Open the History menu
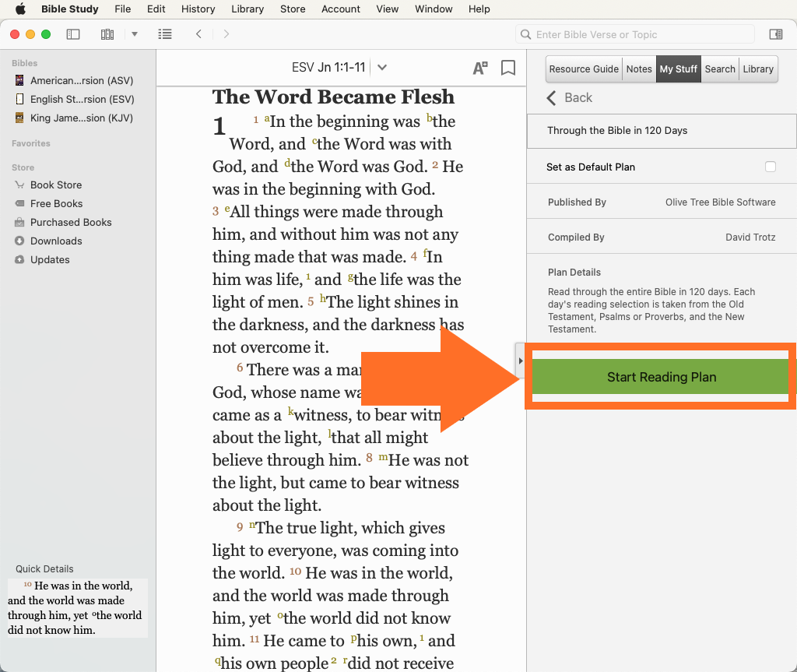The image size is (797, 672). point(198,9)
